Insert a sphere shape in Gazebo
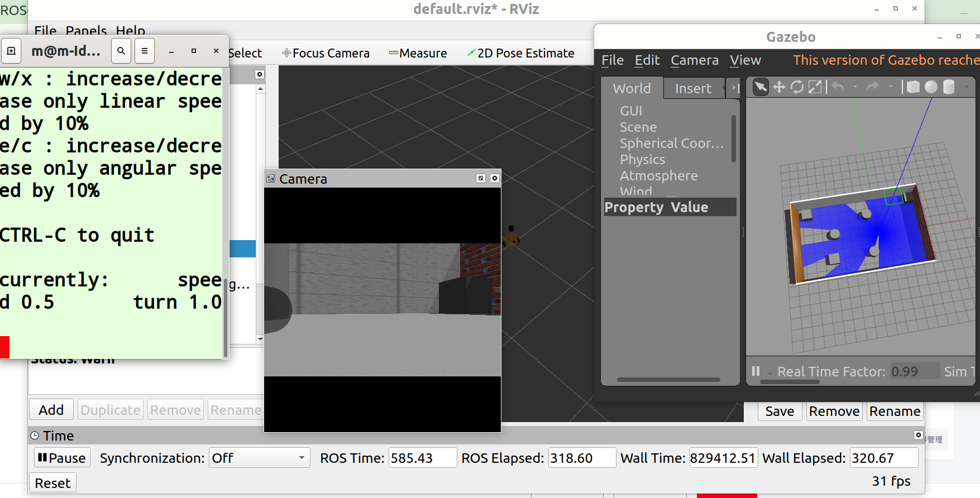 tap(931, 87)
